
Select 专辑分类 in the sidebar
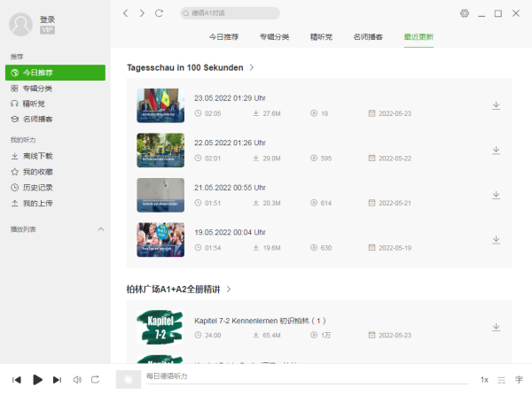55,89
